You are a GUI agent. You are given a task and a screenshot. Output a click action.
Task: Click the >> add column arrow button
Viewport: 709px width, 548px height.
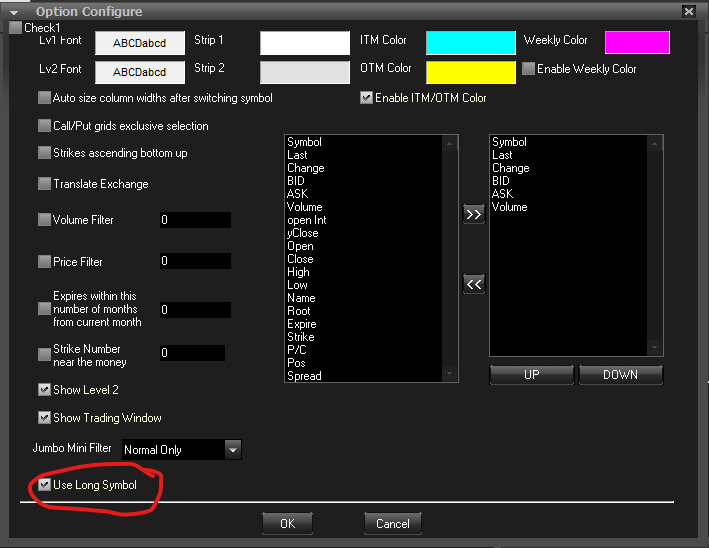point(474,214)
